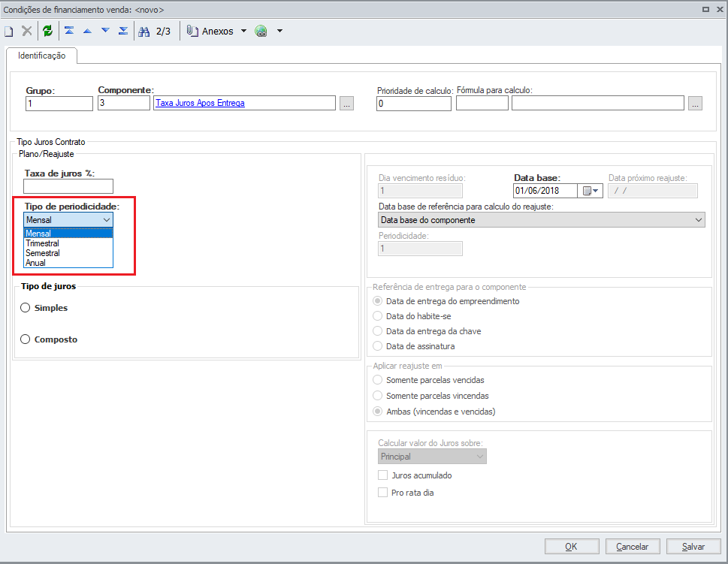
Task: Select Mensal in the periodicity list
Action: pos(68,234)
